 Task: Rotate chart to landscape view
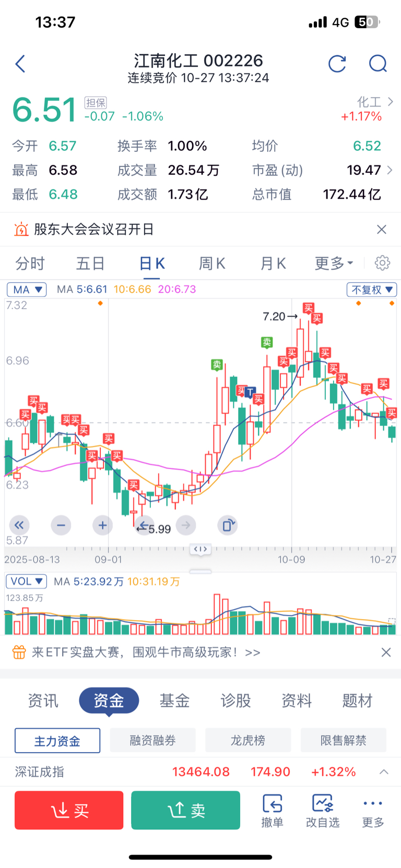pyautogui.click(x=228, y=525)
